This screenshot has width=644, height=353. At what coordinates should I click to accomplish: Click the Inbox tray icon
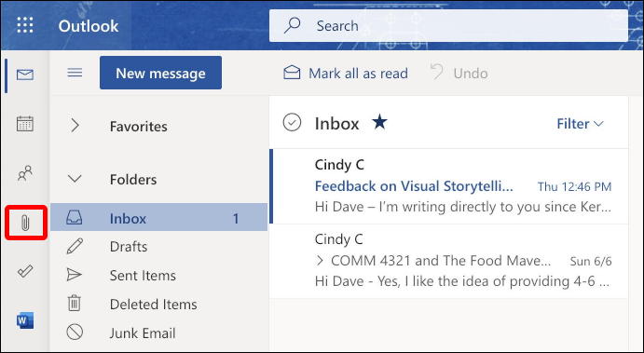point(75,218)
